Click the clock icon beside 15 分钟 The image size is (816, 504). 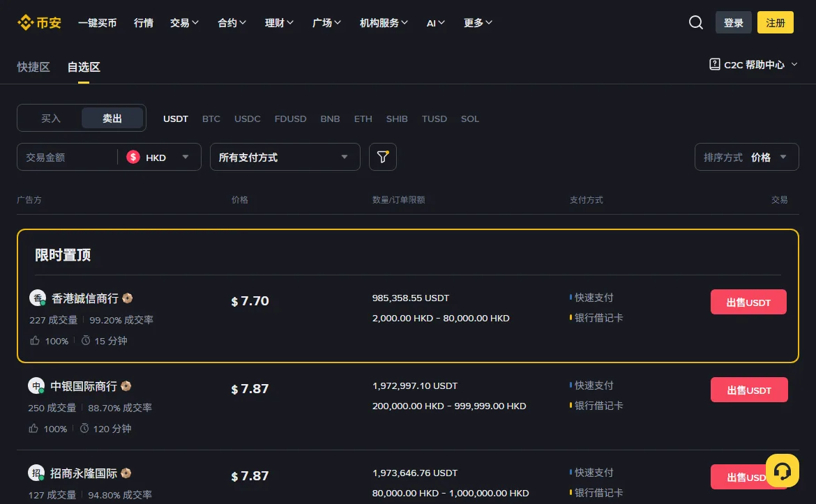pos(86,340)
